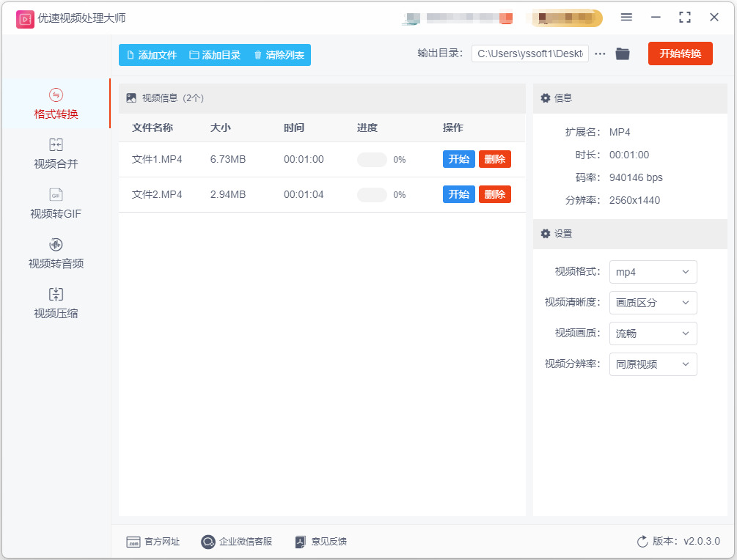Open the 视频合并 video merge tool
Image resolution: width=737 pixels, height=560 pixels.
pos(56,154)
